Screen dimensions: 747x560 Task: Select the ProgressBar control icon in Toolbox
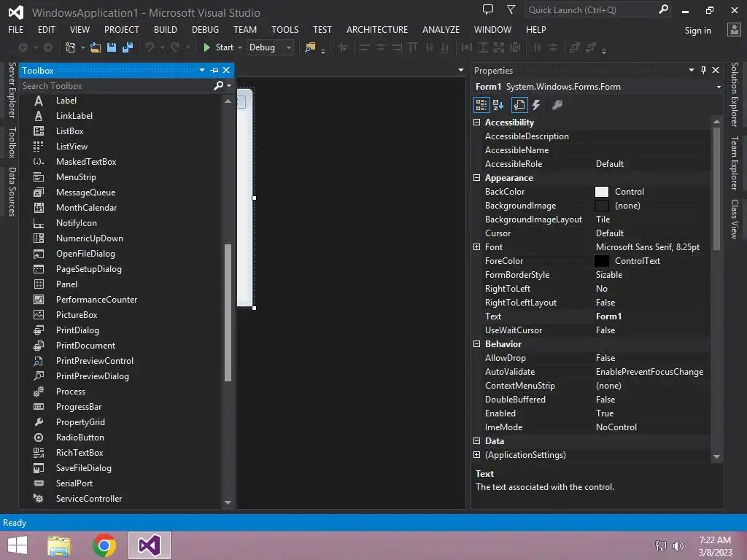39,407
